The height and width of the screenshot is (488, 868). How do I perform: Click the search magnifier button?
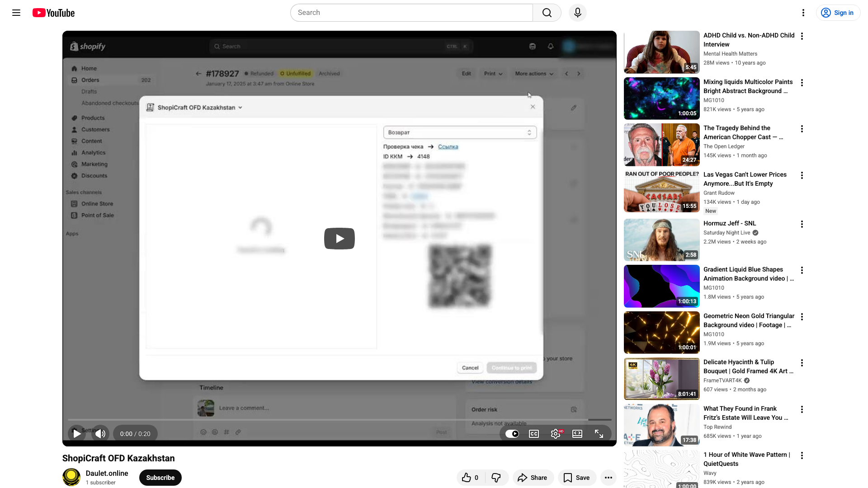(x=547, y=13)
